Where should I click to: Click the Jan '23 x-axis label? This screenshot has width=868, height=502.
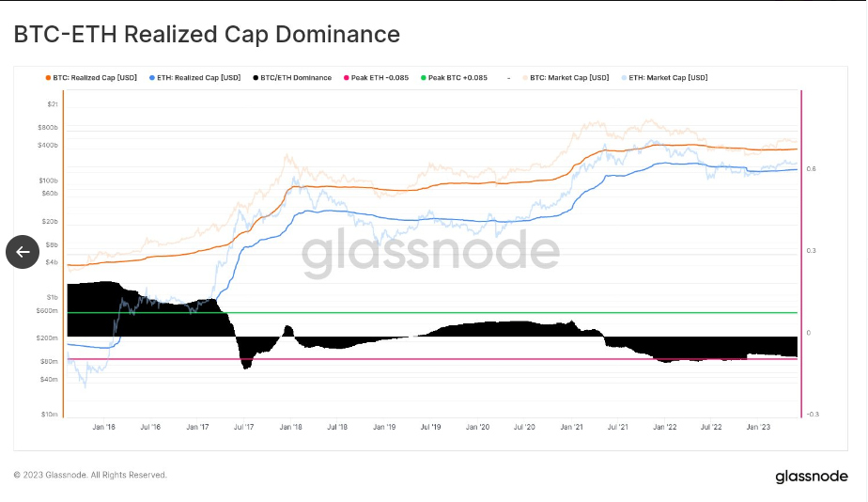[x=757, y=427]
